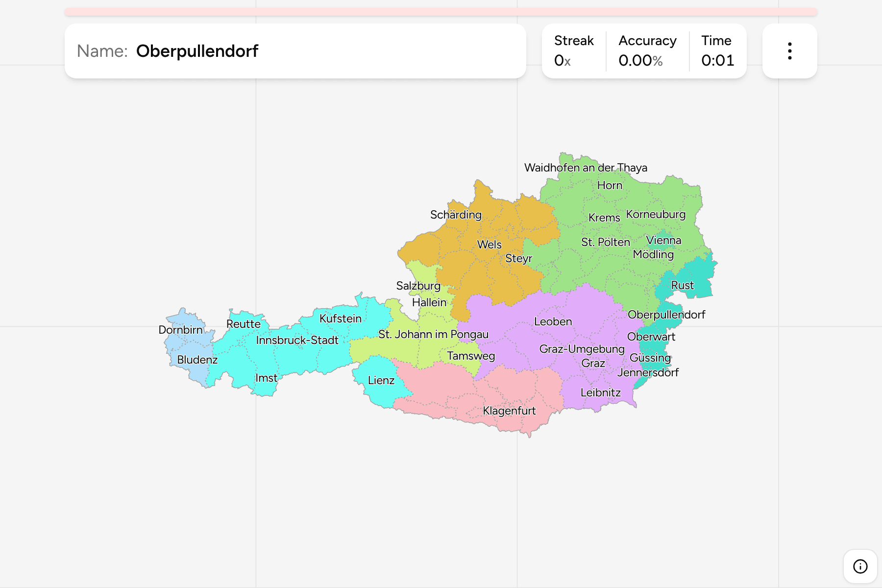Select the Oberwart district label
Image resolution: width=882 pixels, height=588 pixels.
click(x=651, y=337)
